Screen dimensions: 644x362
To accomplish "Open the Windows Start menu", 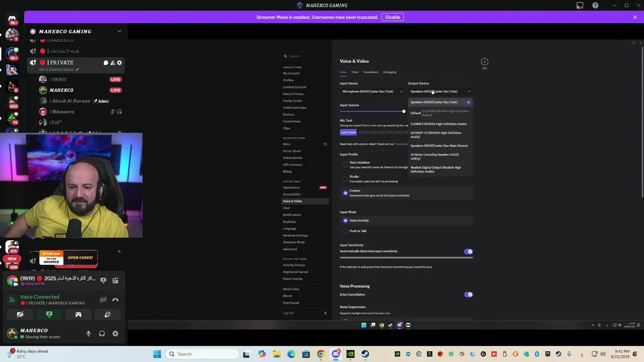I will 157,354.
